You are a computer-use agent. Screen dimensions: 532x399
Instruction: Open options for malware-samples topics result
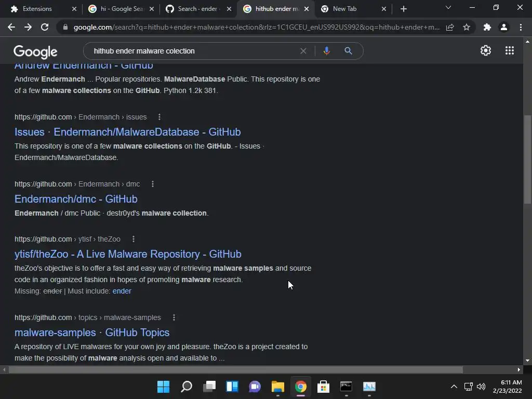[174, 317]
